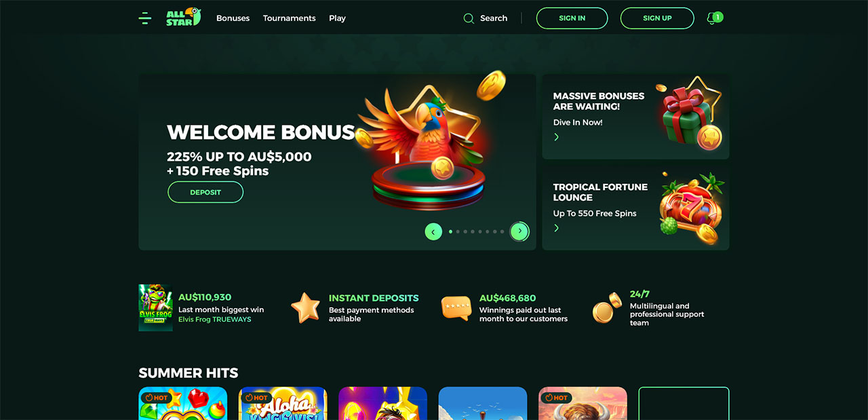Viewport: 868px width, 420px height.
Task: Expand Massive Bonuses chevron arrow
Action: click(x=557, y=137)
